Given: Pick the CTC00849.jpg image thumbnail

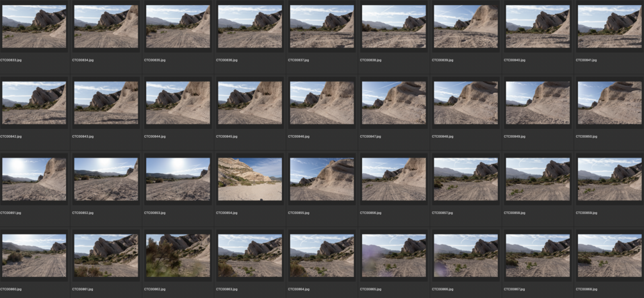Looking at the screenshot, I should pyautogui.click(x=538, y=103).
